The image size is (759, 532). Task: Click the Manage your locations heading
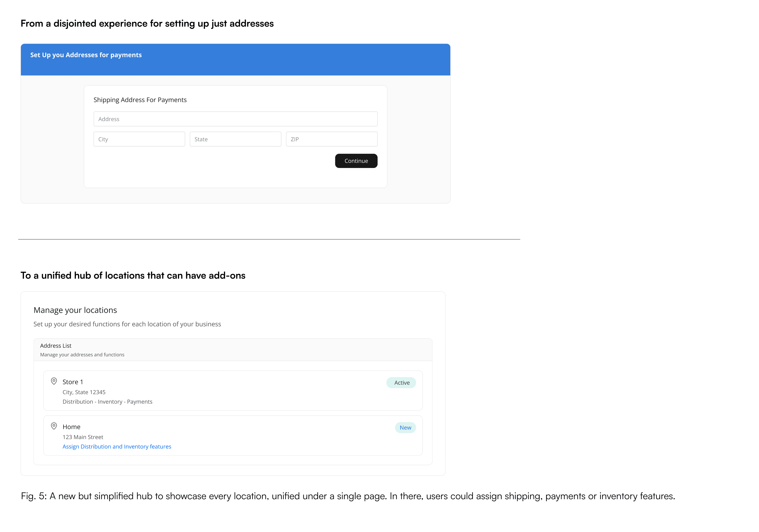pos(75,310)
